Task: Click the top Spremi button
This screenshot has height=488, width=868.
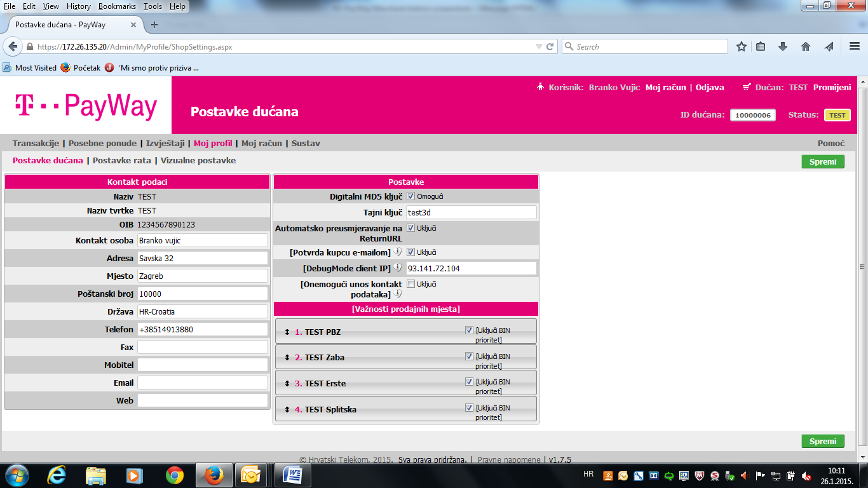Action: point(823,161)
